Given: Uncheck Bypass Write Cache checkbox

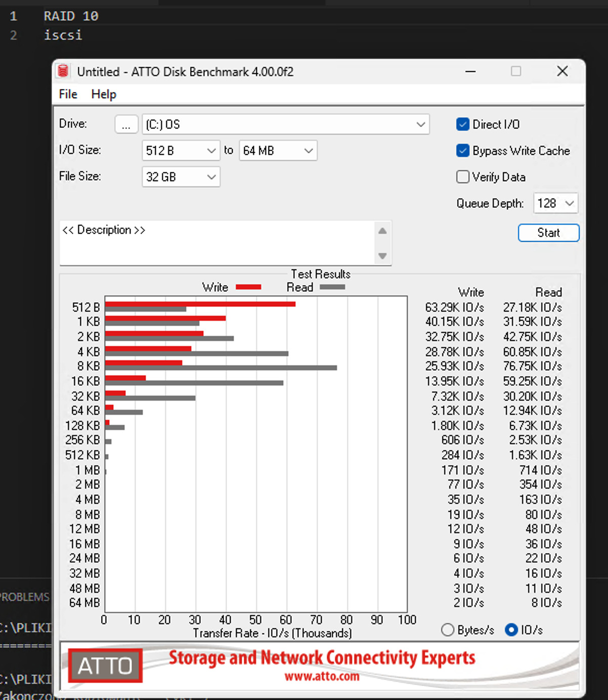Looking at the screenshot, I should 463,151.
